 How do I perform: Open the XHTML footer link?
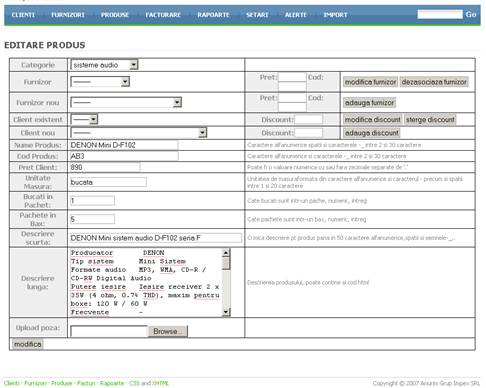(160, 383)
